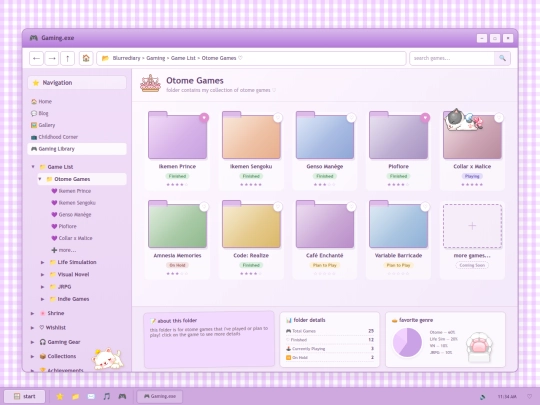This screenshot has height=405, width=540.
Task: Go back with the left arrow button
Action: (36, 58)
